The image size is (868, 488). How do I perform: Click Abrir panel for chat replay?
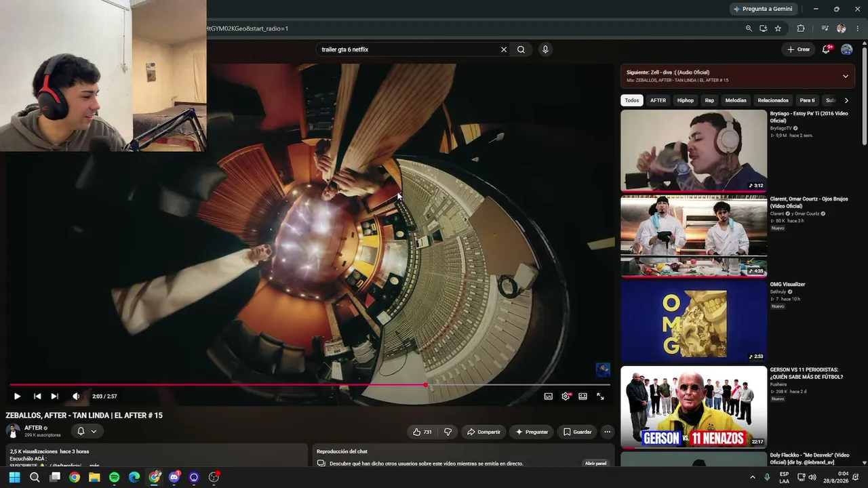coord(595,464)
